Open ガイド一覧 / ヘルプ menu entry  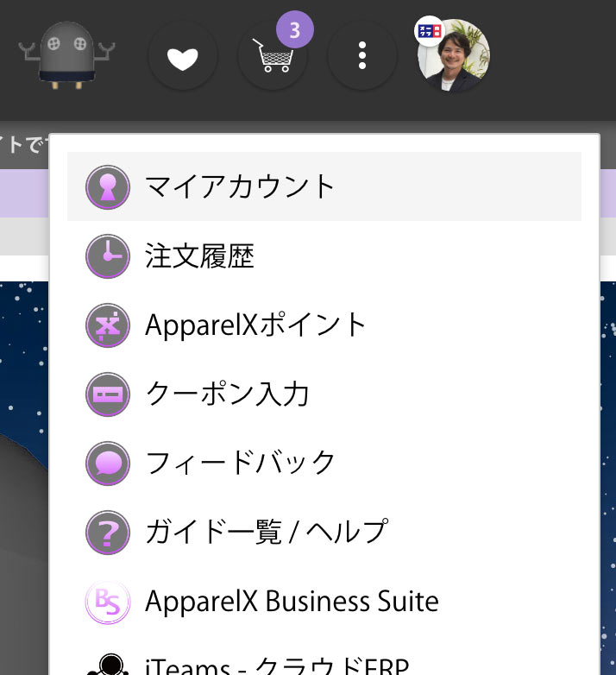click(324, 532)
